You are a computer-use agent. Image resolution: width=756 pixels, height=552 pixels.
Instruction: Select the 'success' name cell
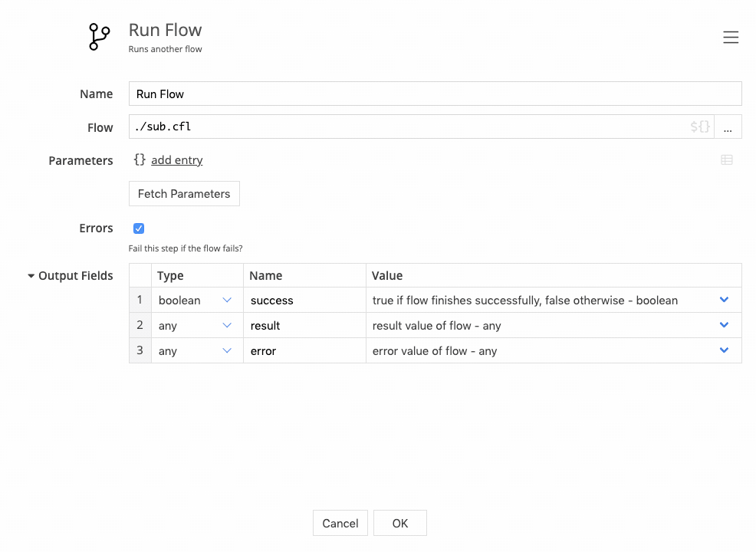point(304,301)
